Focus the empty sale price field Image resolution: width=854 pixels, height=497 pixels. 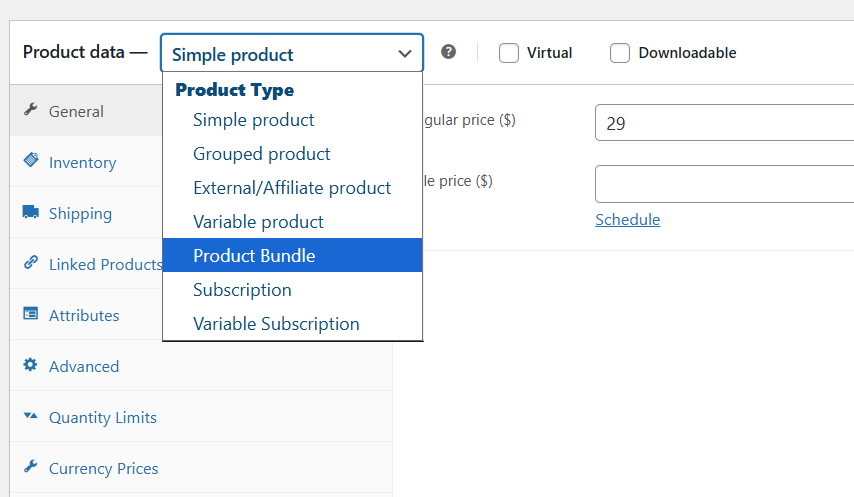pyautogui.click(x=724, y=184)
